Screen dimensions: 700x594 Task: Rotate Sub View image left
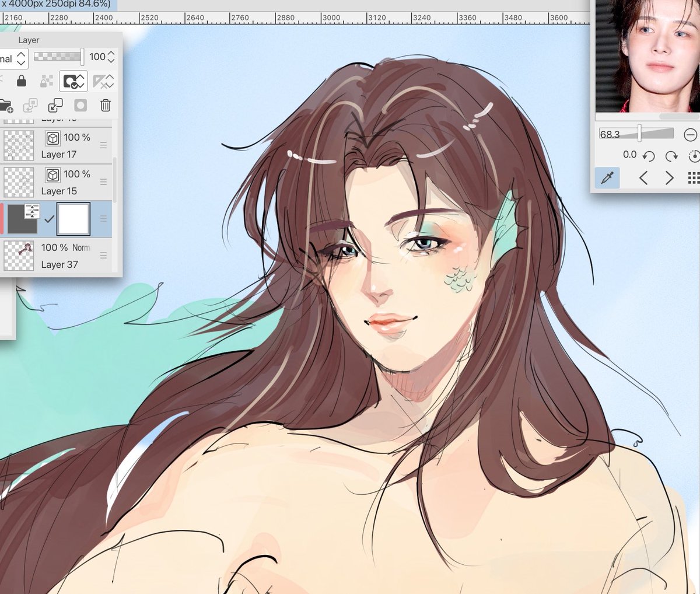tap(649, 156)
